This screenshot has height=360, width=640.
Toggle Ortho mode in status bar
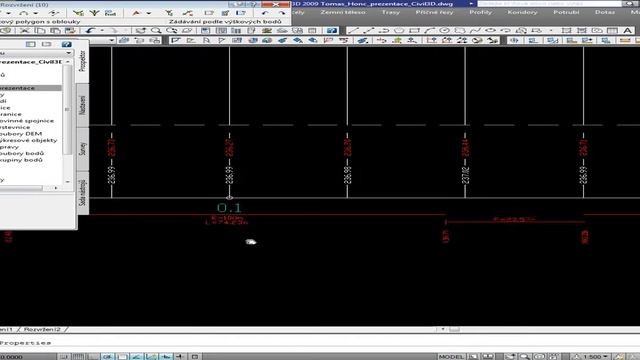(93, 357)
